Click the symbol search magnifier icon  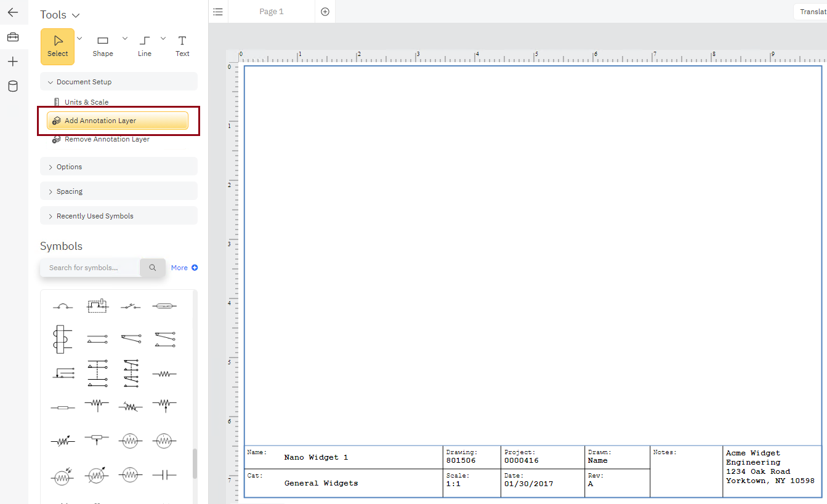tap(152, 268)
